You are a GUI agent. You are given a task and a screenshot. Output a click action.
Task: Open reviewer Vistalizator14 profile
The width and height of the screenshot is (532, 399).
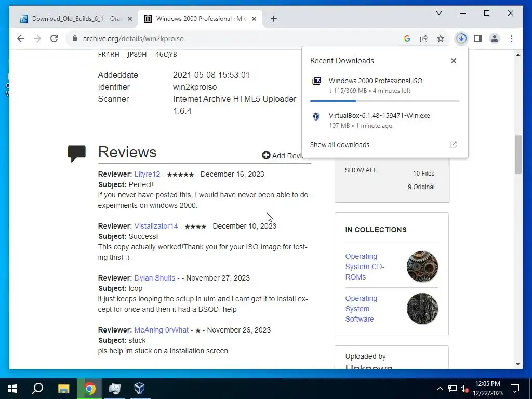point(156,226)
